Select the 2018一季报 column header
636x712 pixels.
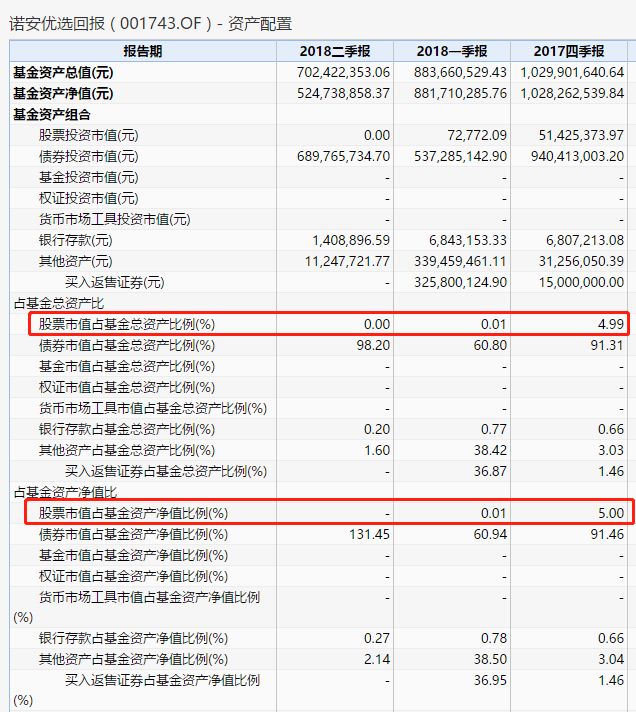[x=452, y=51]
